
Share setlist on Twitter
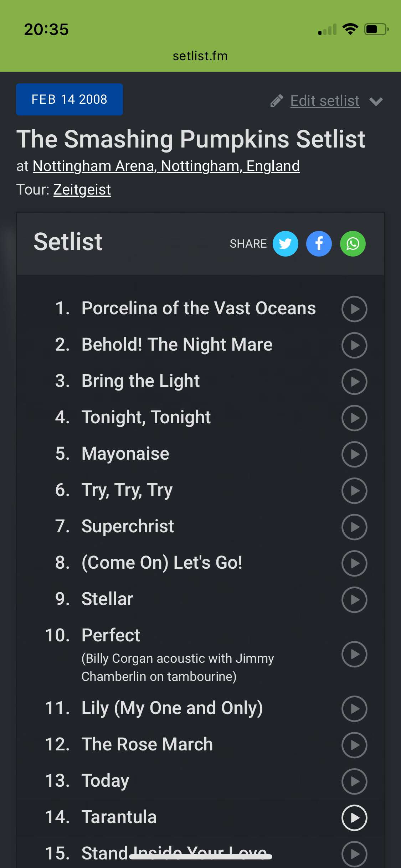point(285,244)
